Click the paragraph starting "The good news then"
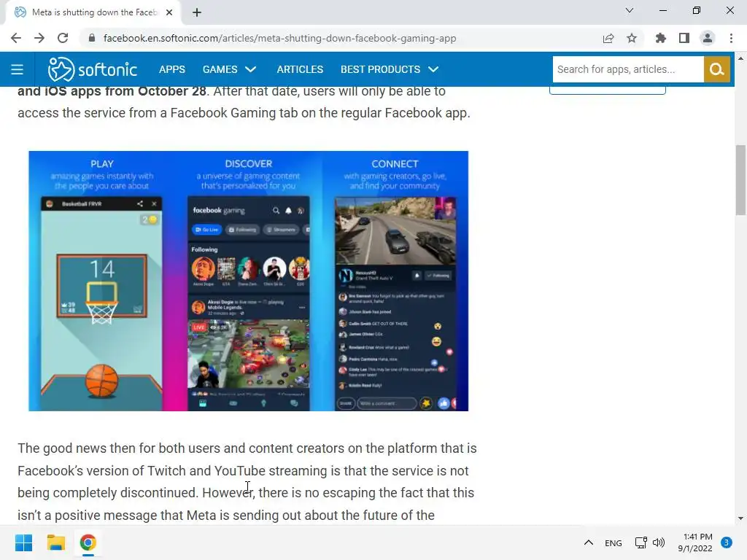The width and height of the screenshot is (747, 560). 247,482
